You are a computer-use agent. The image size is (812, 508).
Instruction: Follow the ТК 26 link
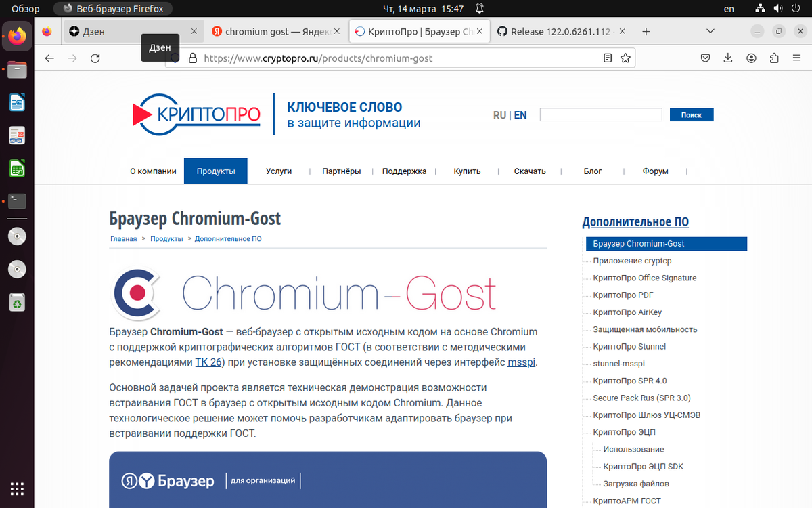pyautogui.click(x=208, y=362)
